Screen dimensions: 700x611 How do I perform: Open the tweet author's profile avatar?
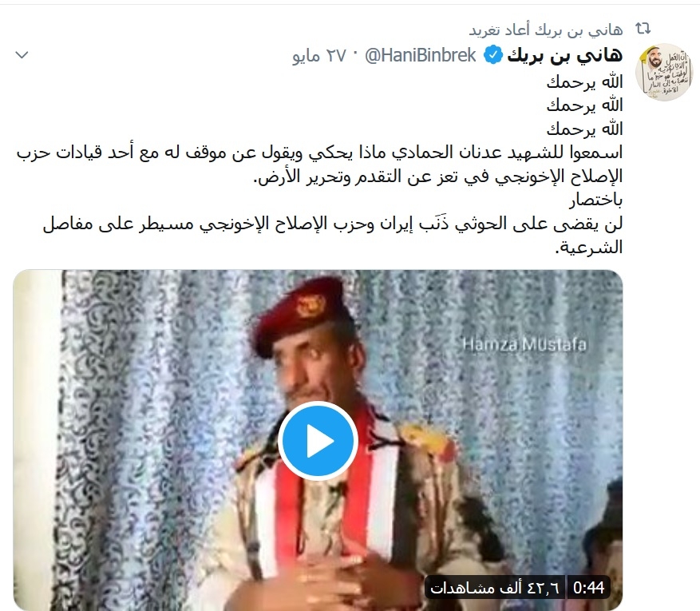click(664, 72)
